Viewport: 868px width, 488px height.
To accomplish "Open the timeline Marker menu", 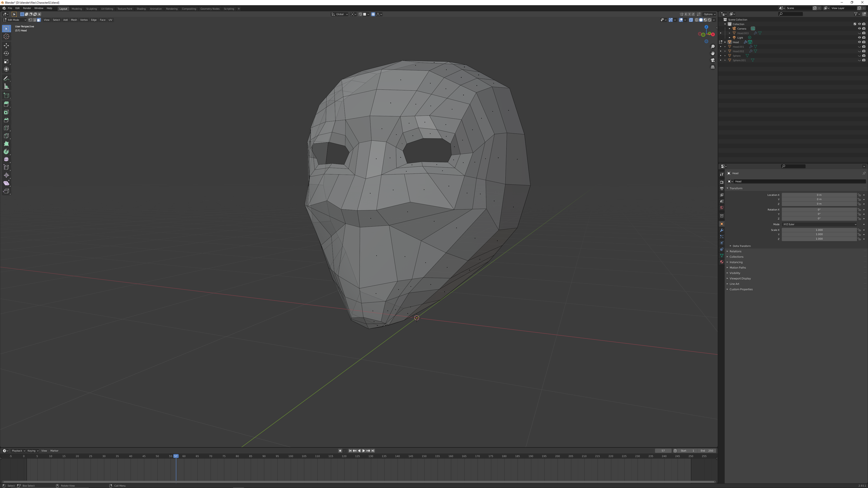I will coord(54,451).
